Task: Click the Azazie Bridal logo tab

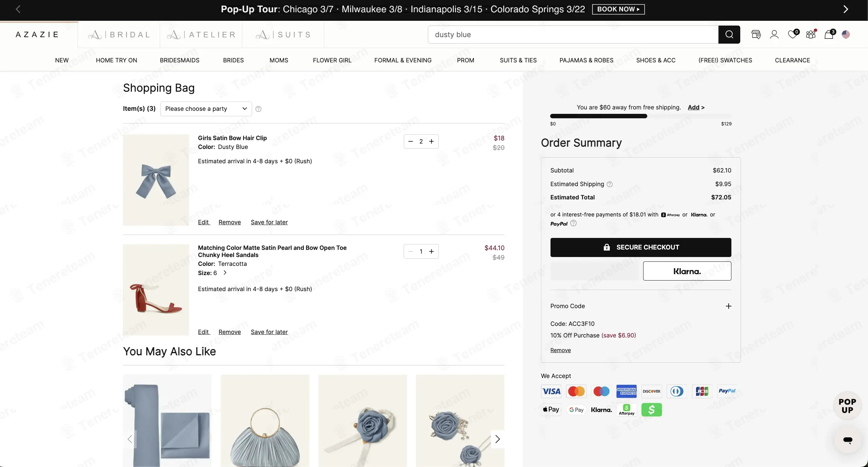Action: (119, 34)
